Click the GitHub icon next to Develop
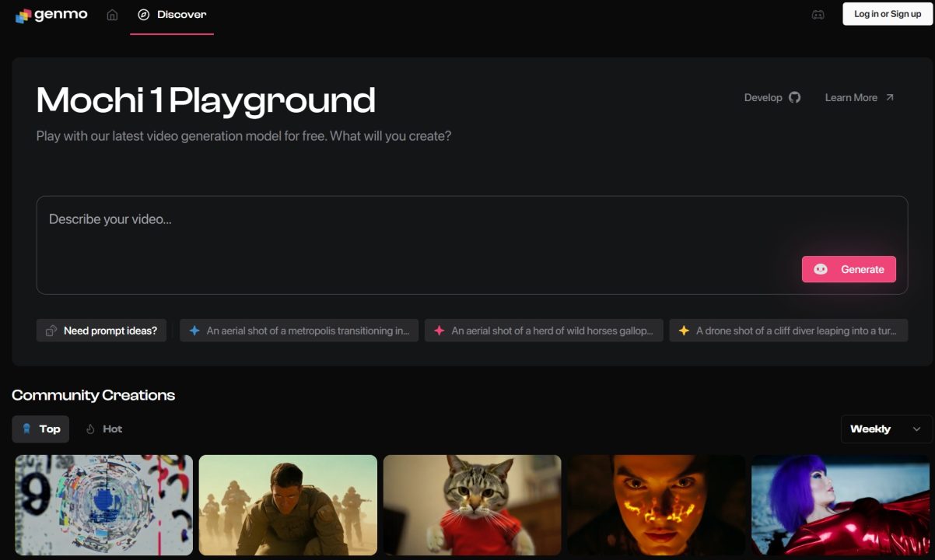Viewport: 935px width, 560px height. click(x=794, y=97)
